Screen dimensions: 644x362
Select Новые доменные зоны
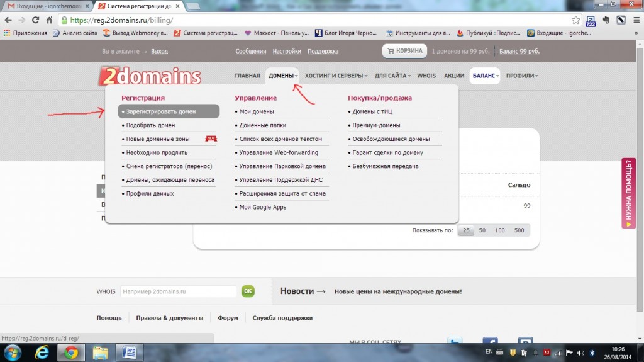[158, 139]
